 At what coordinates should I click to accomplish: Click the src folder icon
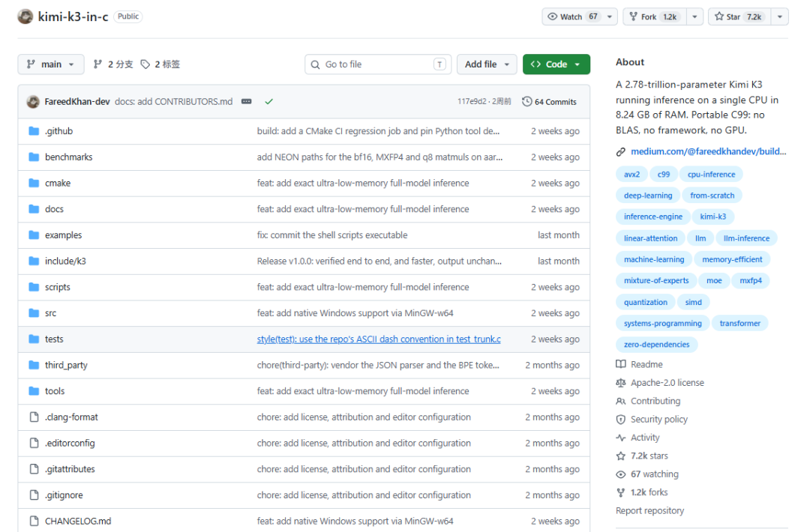[x=34, y=312]
